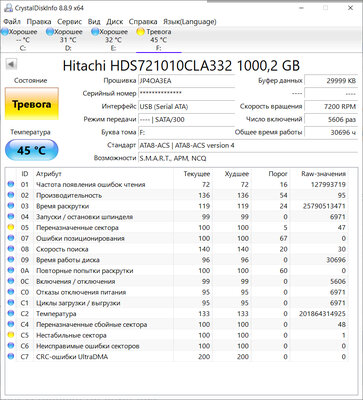Screen dimensions: 363x400
Task: Open the Диск menu
Action: coord(115,22)
